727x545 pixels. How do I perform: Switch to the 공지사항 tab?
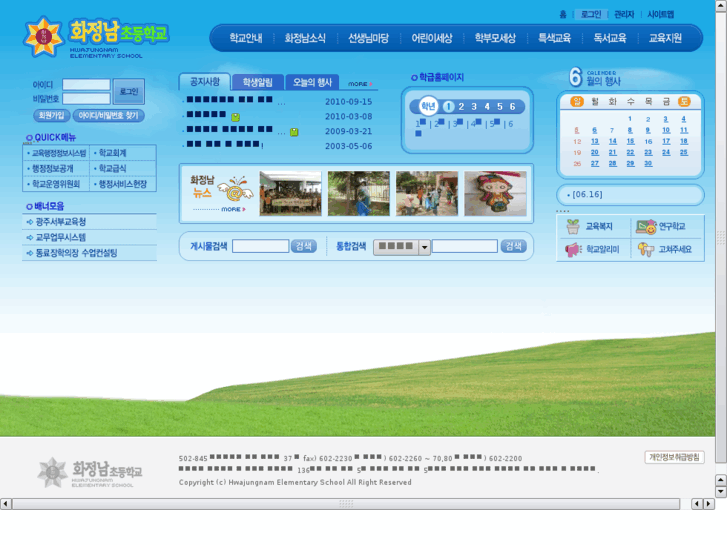(204, 82)
